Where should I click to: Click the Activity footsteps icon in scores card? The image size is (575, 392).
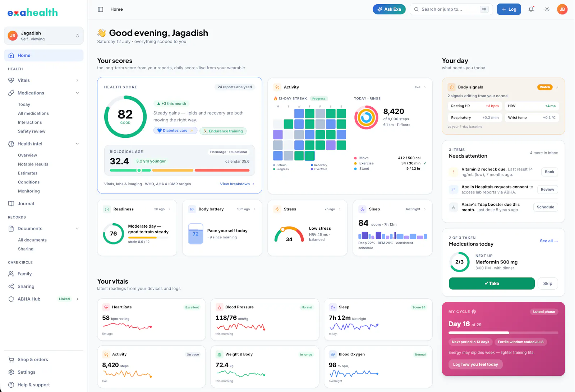click(277, 87)
